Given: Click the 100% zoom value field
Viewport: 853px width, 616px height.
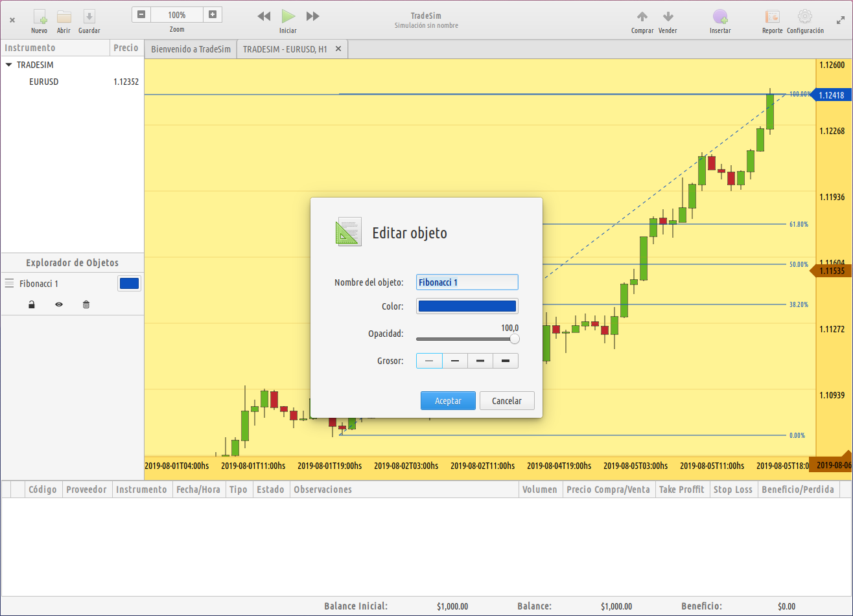Looking at the screenshot, I should tap(177, 14).
